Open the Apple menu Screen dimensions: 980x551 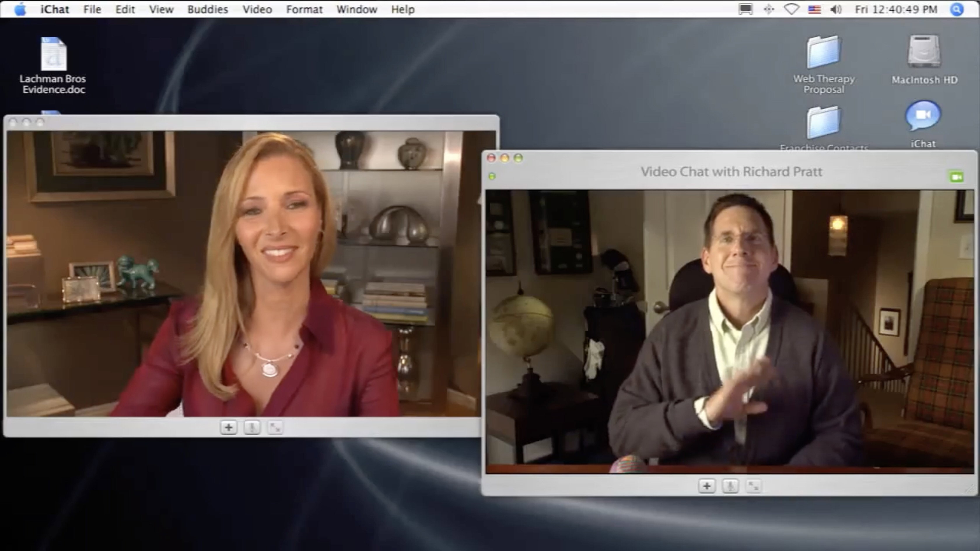coord(20,9)
